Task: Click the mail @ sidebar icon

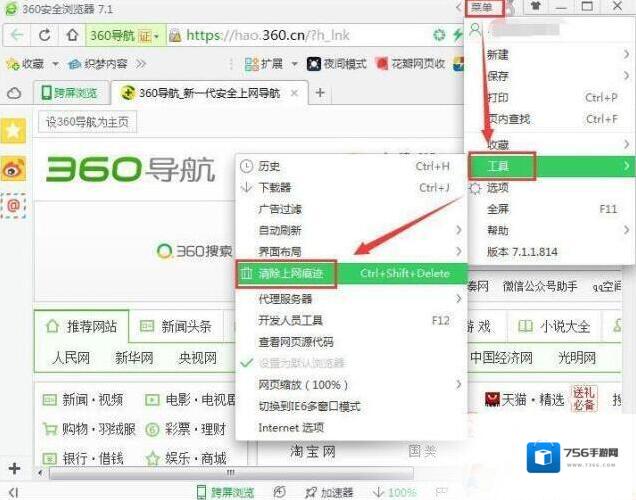Action: click(13, 205)
